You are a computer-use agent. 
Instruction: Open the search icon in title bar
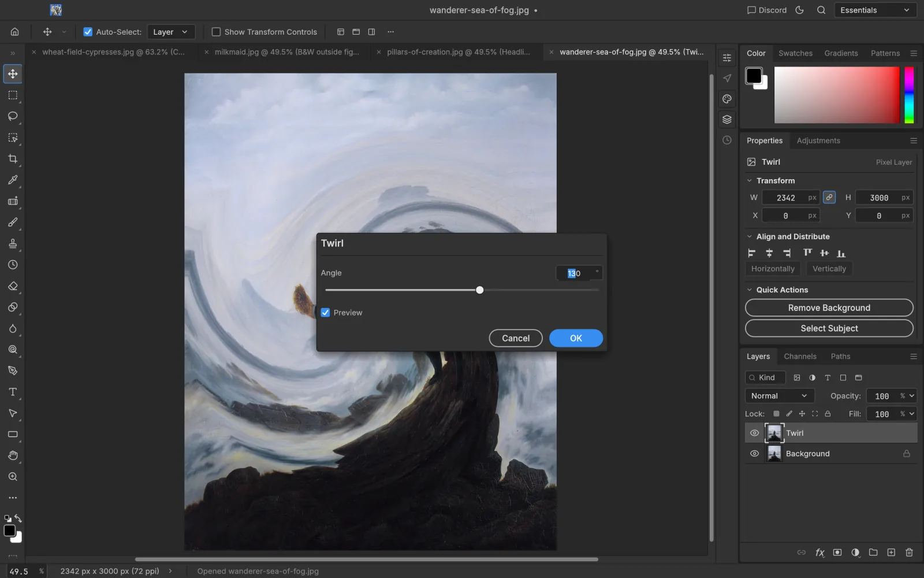(821, 10)
